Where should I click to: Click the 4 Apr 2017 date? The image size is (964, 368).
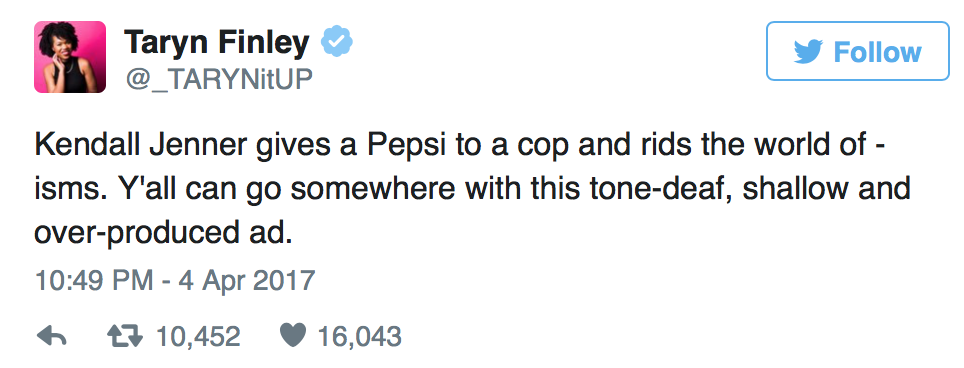point(247,281)
